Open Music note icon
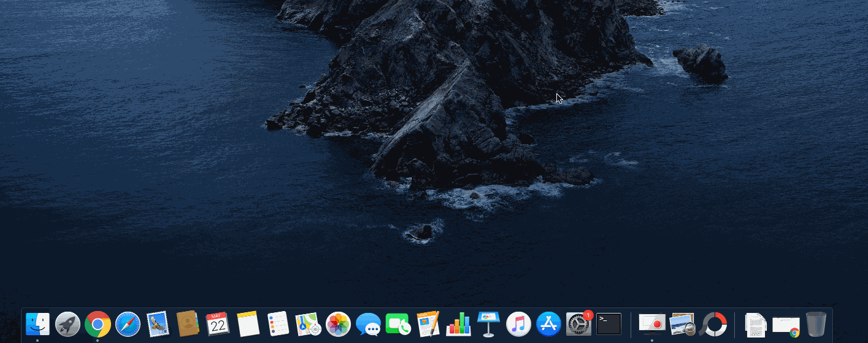 [x=518, y=324]
